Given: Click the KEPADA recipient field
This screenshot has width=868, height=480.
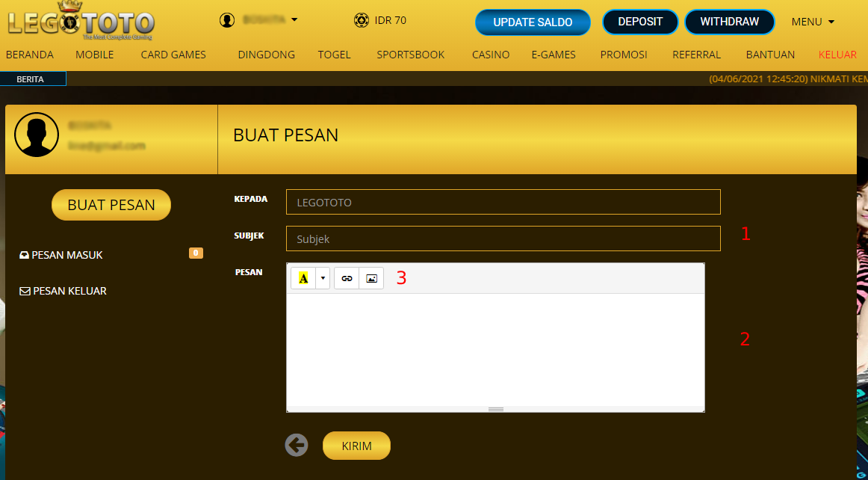Looking at the screenshot, I should coord(503,202).
